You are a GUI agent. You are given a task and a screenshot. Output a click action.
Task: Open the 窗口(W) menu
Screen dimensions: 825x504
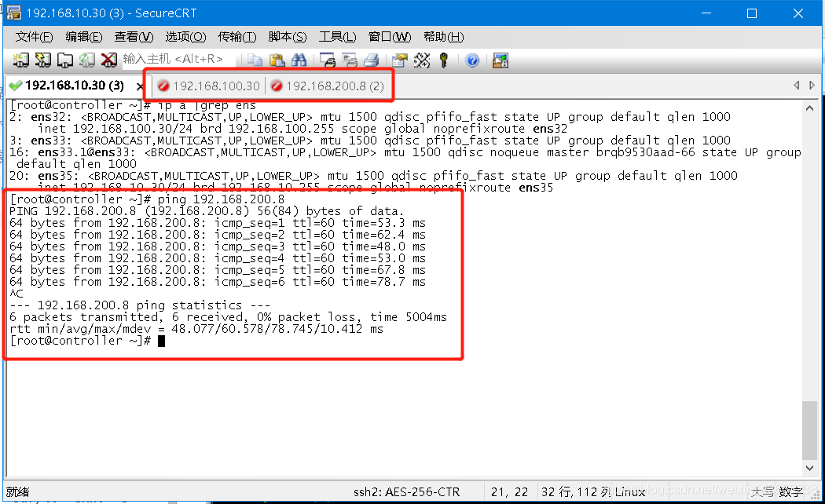tap(390, 37)
